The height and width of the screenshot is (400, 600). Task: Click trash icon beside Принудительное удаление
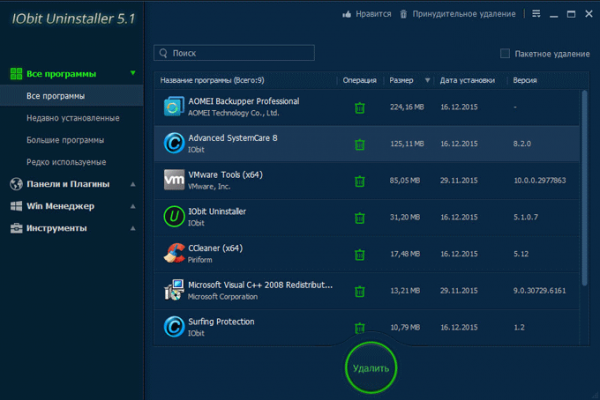[403, 15]
